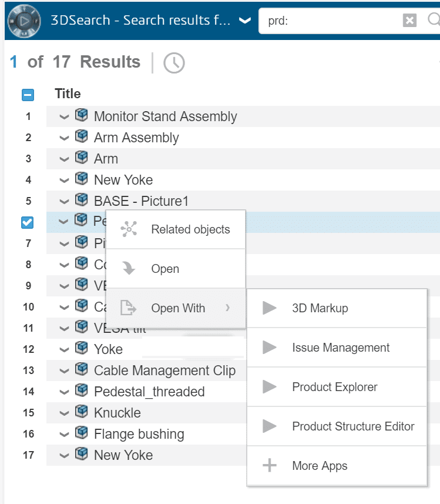440x504 pixels.
Task: Click row number 13
Action: coord(28,371)
